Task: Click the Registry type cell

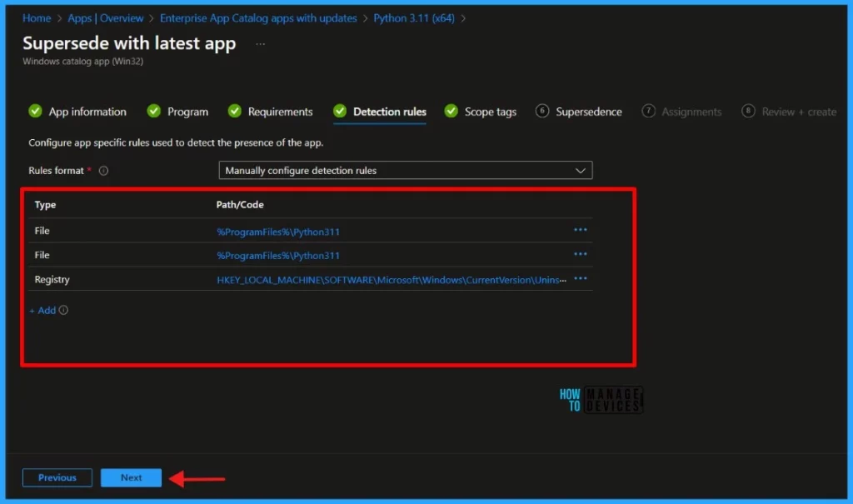Action: click(52, 279)
